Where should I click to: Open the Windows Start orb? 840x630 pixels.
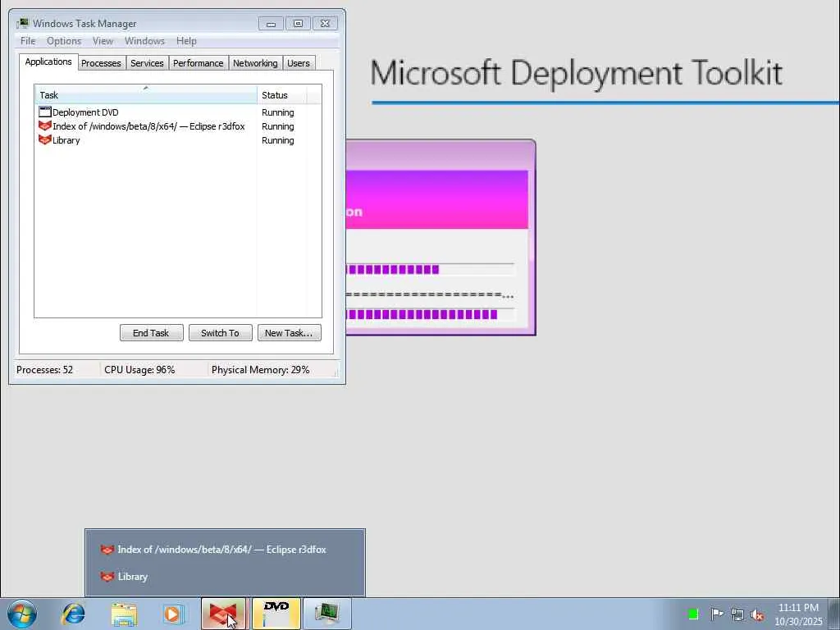coord(22,614)
